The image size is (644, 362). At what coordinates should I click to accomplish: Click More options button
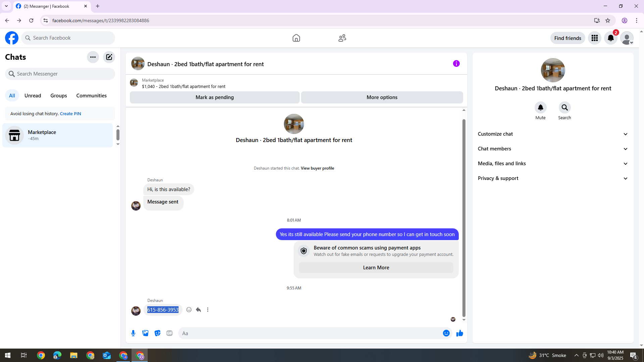[x=382, y=97]
